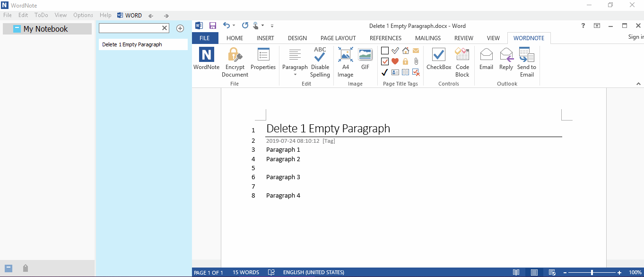
Task: Open the Undo history dropdown arrow
Action: (x=234, y=26)
